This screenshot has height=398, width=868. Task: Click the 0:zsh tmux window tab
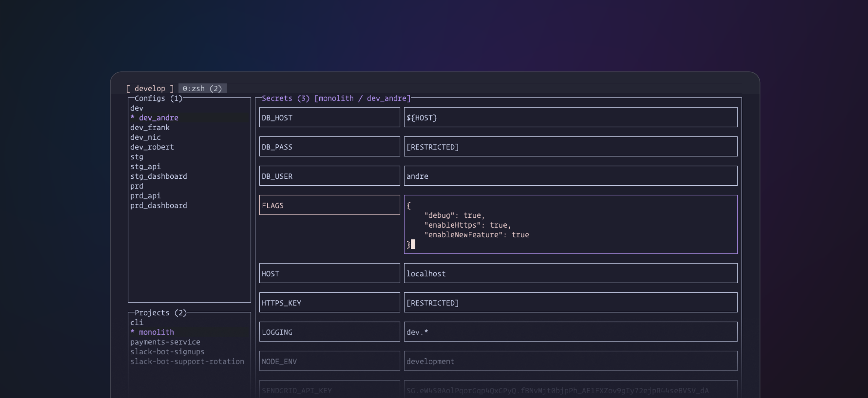202,89
